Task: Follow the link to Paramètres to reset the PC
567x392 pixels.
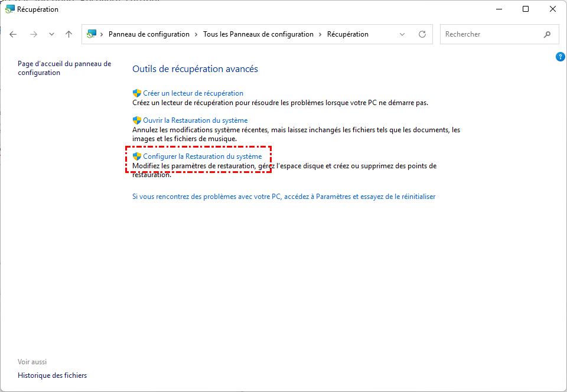Action: 283,197
